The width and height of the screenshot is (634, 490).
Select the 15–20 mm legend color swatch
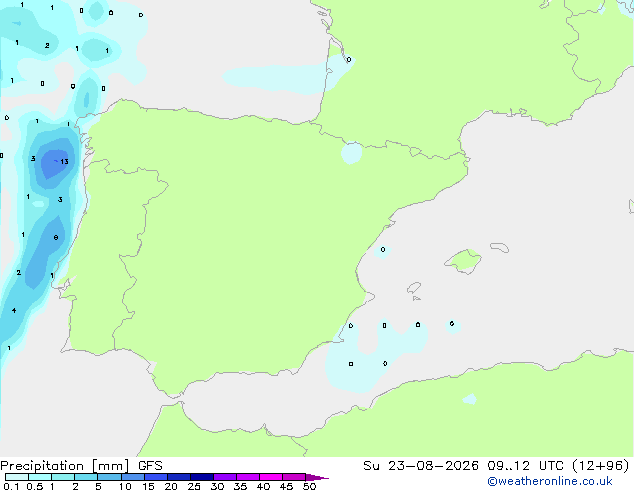[155, 477]
